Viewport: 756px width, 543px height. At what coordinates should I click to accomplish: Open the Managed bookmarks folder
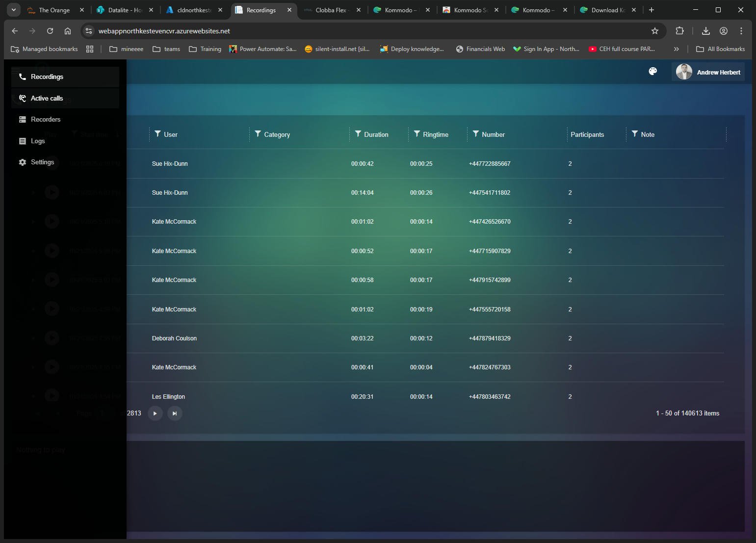[44, 49]
